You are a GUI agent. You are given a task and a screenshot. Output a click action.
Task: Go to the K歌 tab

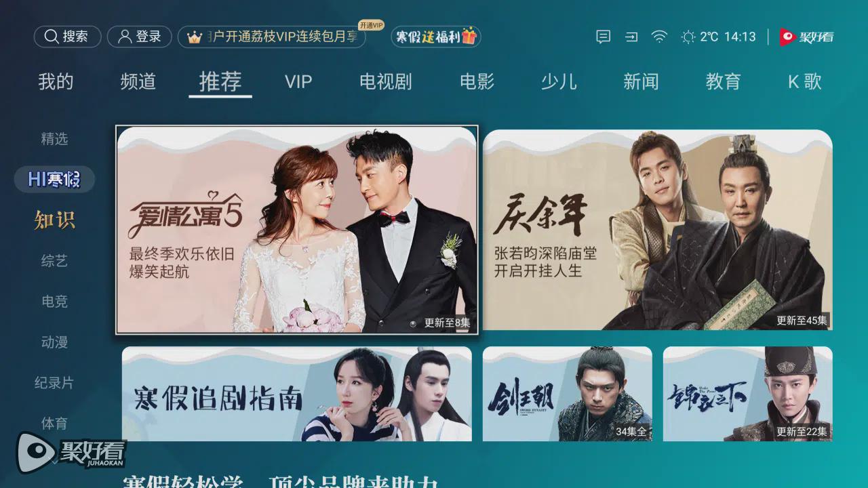(x=804, y=82)
